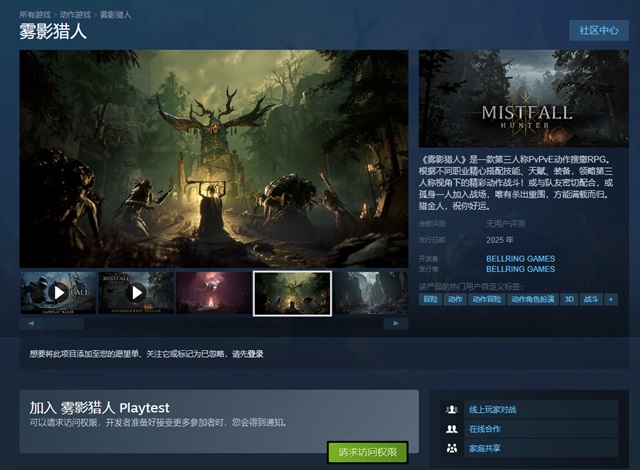Select the 冒险 tag
Image resolution: width=640 pixels, height=470 pixels.
[x=431, y=299]
